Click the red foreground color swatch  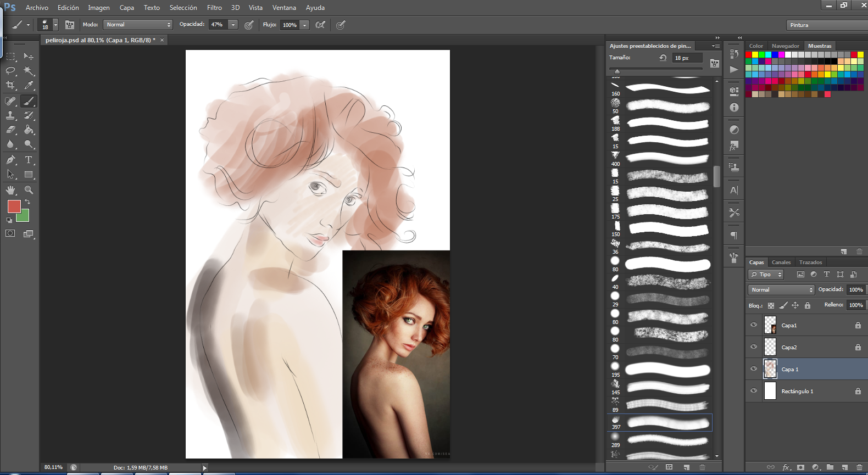(14, 206)
